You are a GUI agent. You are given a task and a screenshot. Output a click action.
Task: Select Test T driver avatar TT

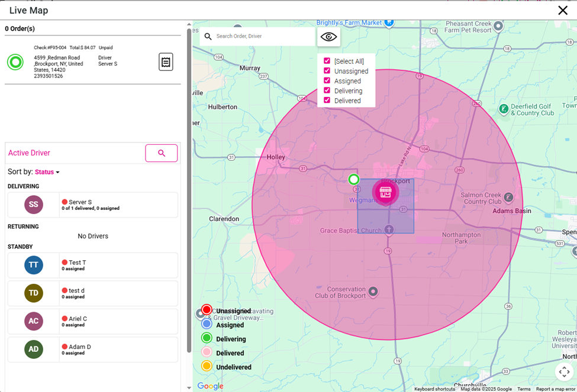point(34,265)
